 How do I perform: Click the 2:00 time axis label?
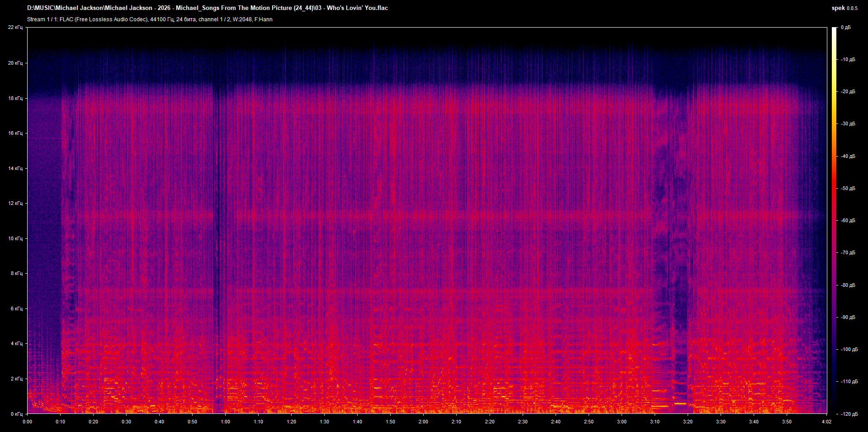423,422
